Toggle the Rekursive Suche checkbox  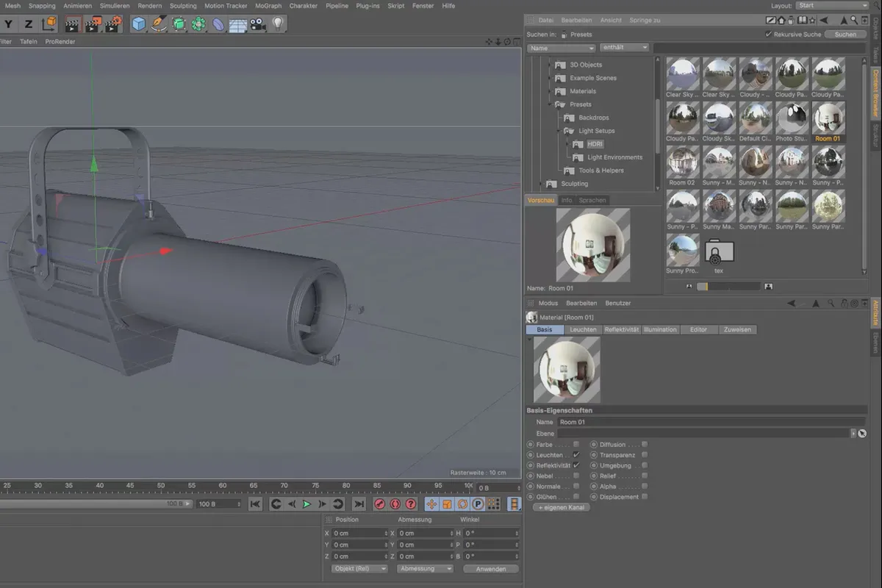769,35
